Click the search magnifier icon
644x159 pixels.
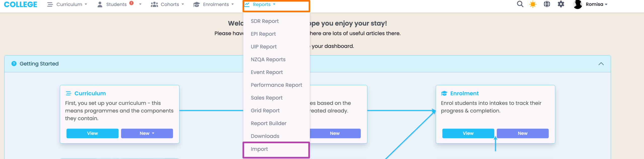coord(520,4)
